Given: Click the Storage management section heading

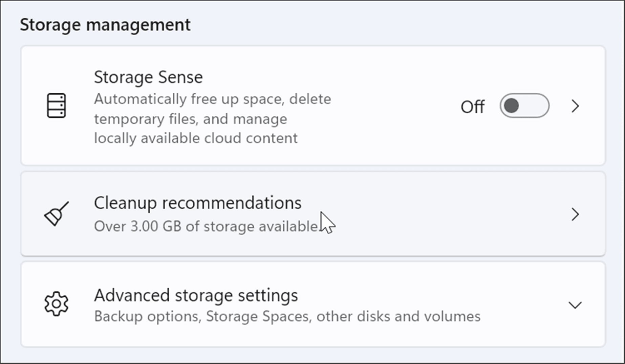Looking at the screenshot, I should [x=105, y=24].
